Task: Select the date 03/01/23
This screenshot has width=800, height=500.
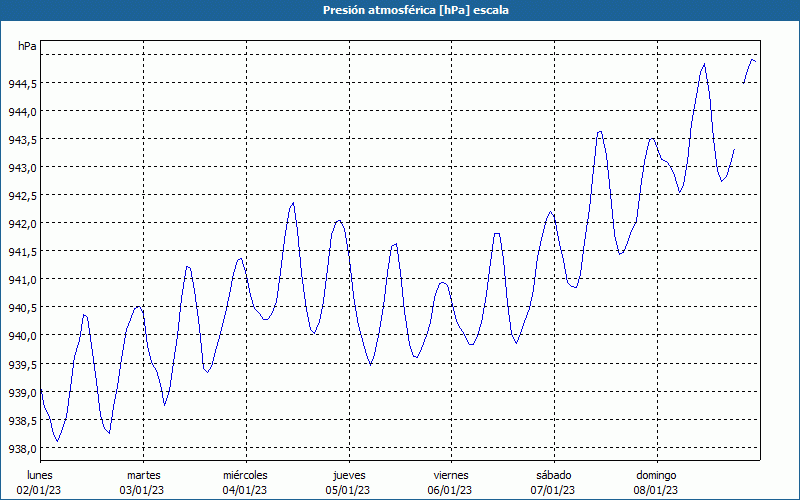Action: [142, 490]
